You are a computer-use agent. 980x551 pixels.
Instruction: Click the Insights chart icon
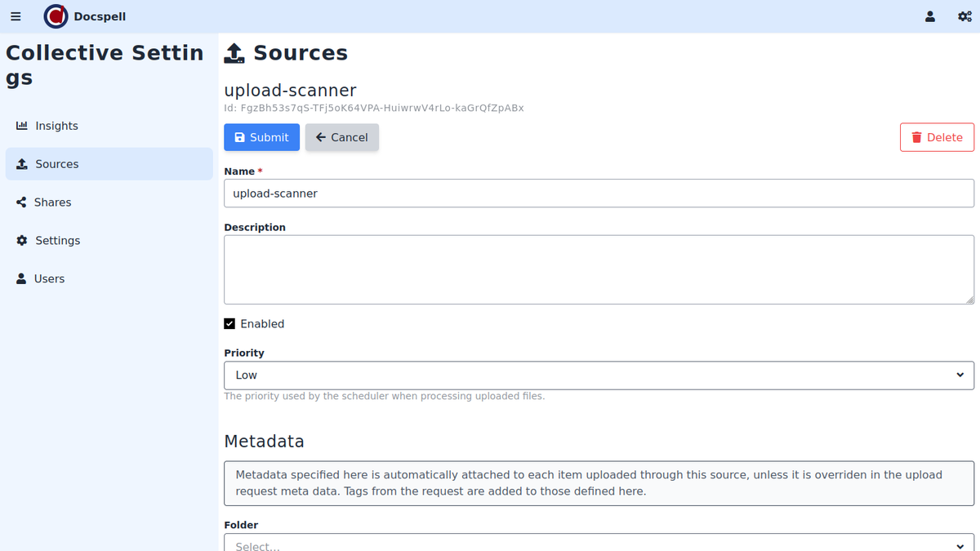pyautogui.click(x=22, y=126)
